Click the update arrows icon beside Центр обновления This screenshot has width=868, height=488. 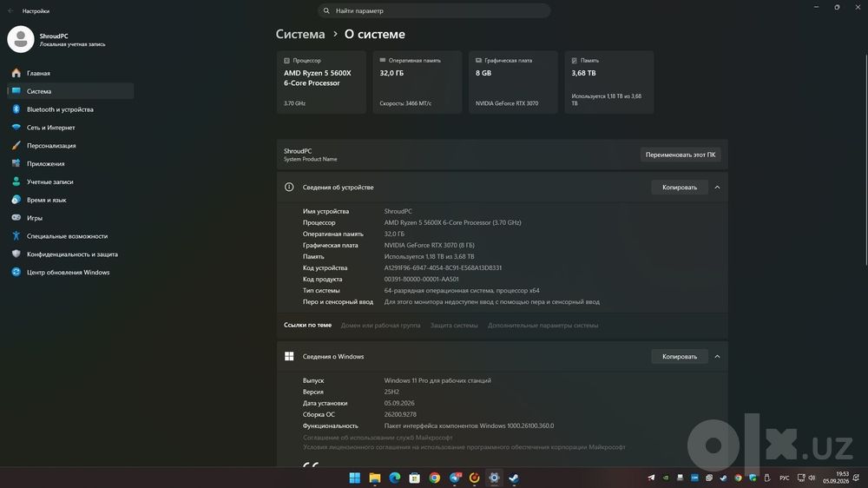pyautogui.click(x=16, y=272)
